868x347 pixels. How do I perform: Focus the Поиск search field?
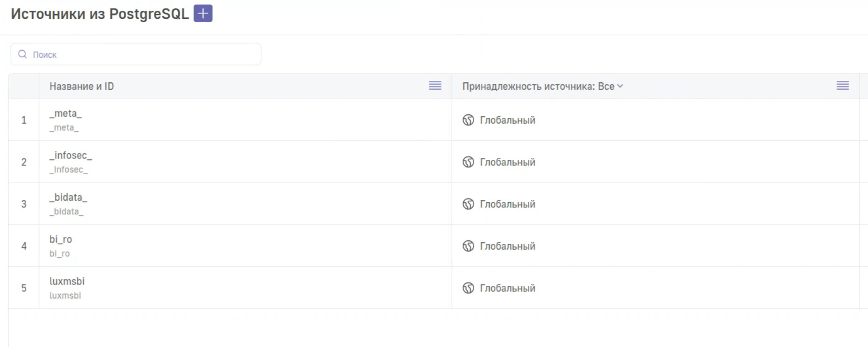141,55
